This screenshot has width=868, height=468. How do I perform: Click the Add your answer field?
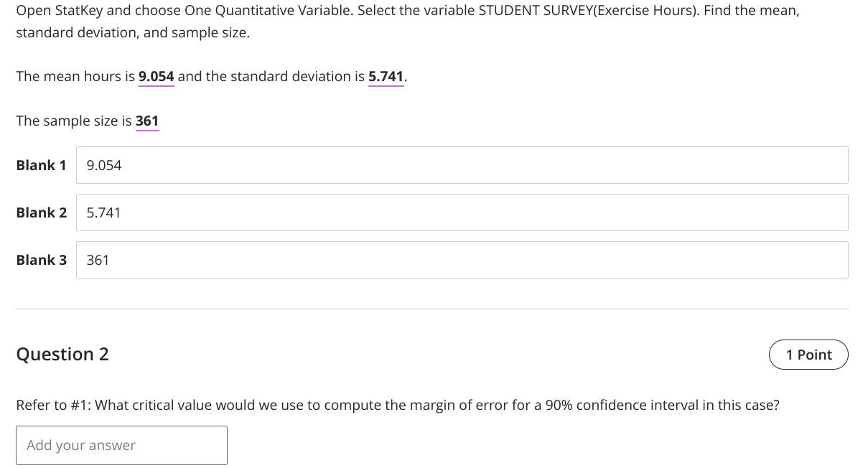click(x=121, y=445)
